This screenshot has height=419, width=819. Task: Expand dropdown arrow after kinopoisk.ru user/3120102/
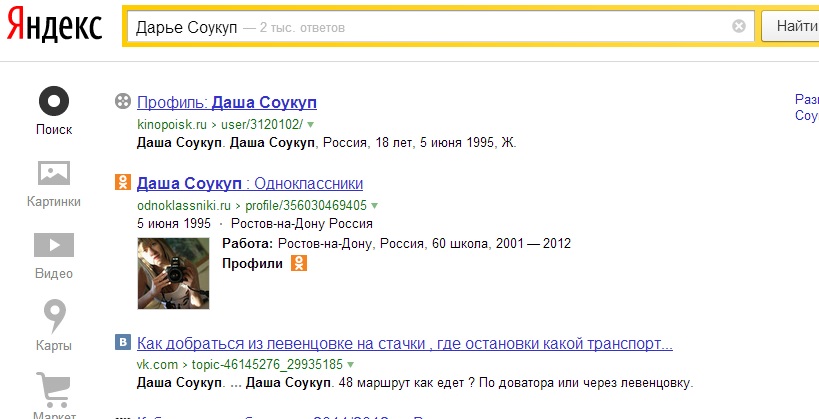click(x=311, y=125)
